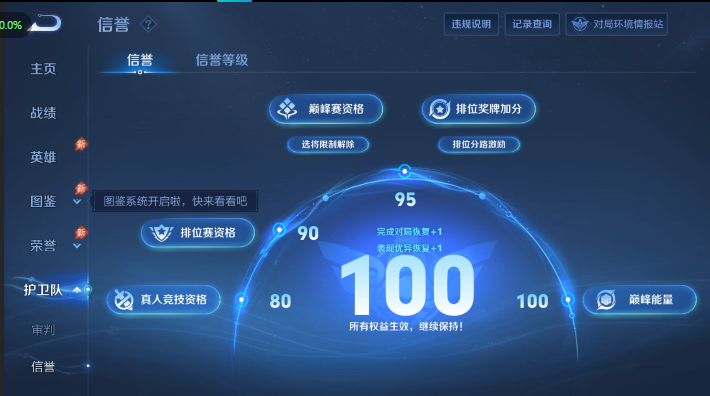Click the 图鉴系统开启啦 tooltip message
Screen dimensions: 710x396
[175, 201]
